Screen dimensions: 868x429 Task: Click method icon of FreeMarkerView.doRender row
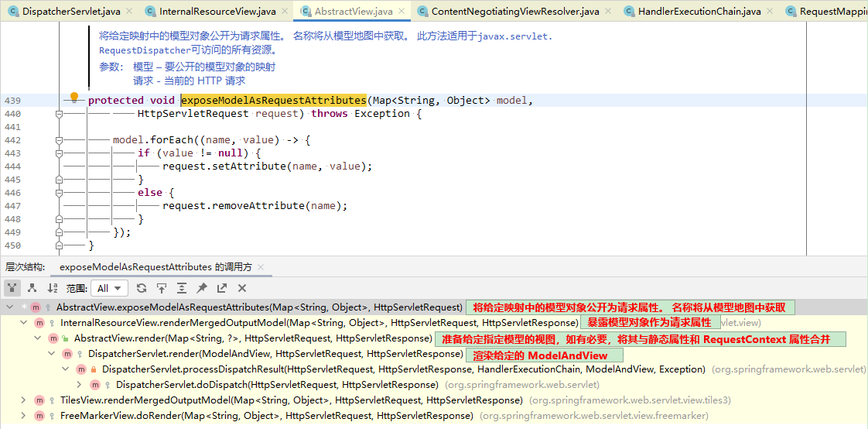(x=39, y=416)
